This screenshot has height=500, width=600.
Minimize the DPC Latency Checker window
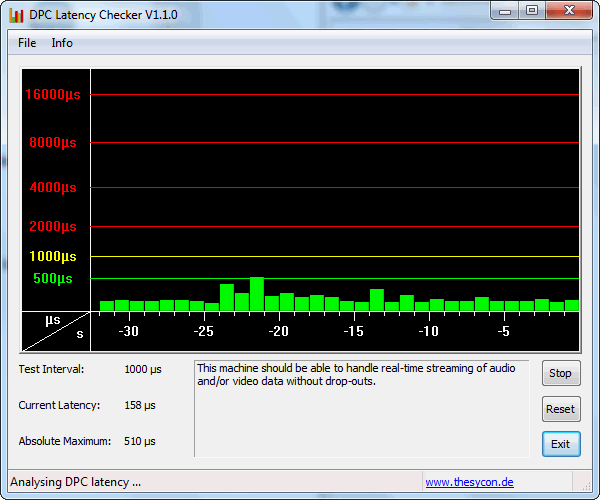pyautogui.click(x=505, y=11)
